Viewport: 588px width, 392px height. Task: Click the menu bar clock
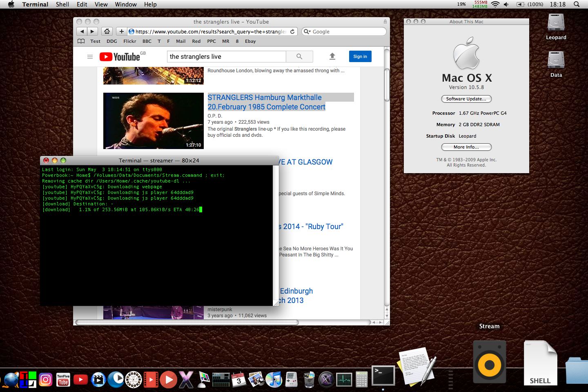pos(558,4)
